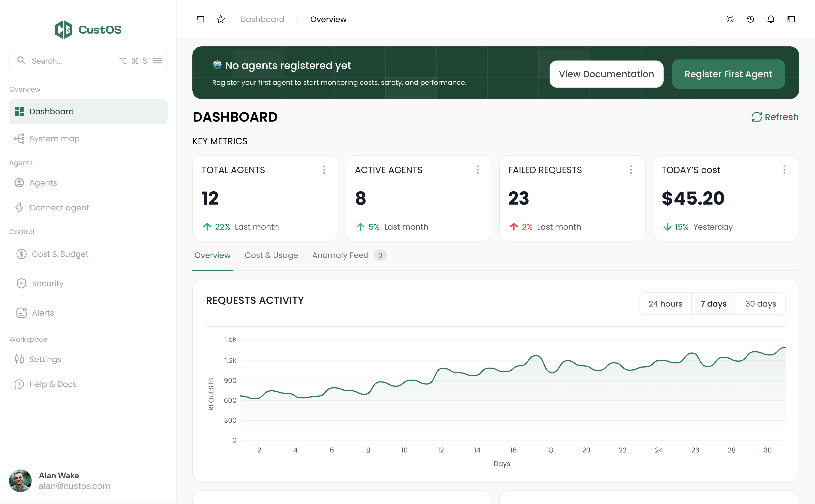Click the Alerts message icon
The height and width of the screenshot is (504, 815).
pos(21,313)
